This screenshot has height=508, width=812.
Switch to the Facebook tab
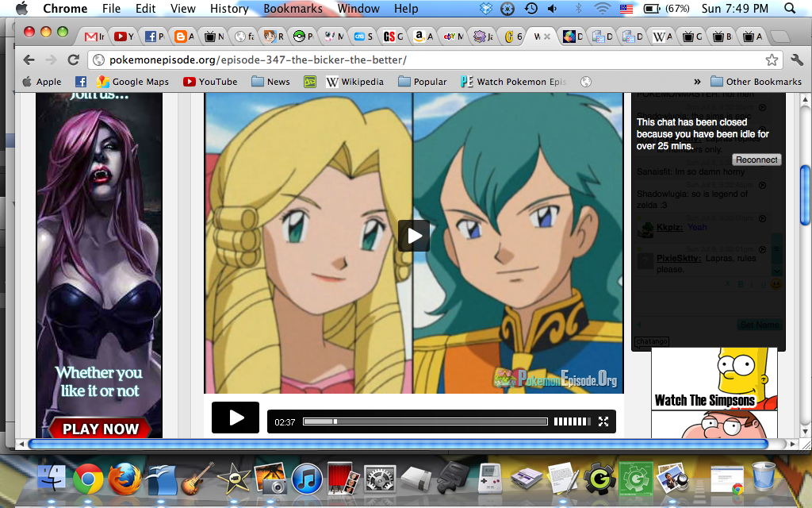pos(155,37)
